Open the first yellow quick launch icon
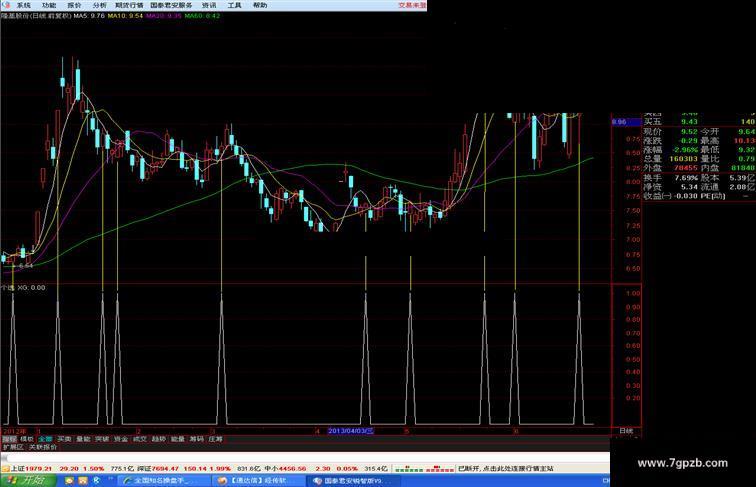 point(69,481)
